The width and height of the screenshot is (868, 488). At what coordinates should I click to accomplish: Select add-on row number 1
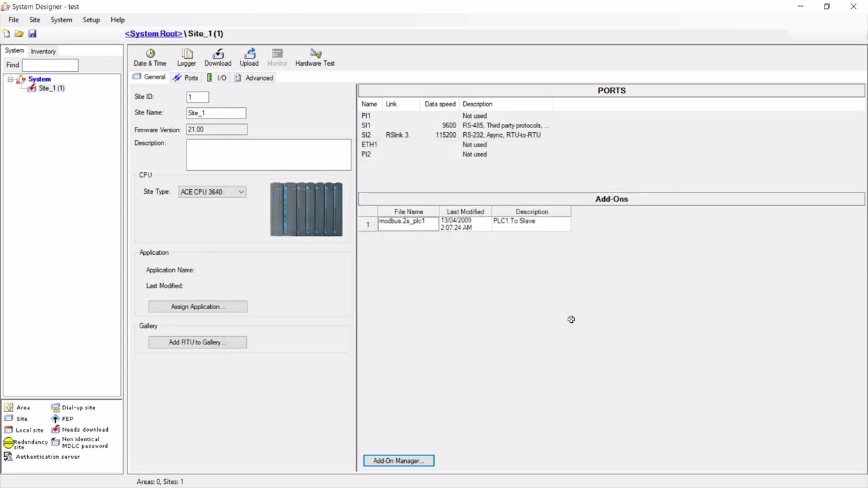(368, 224)
